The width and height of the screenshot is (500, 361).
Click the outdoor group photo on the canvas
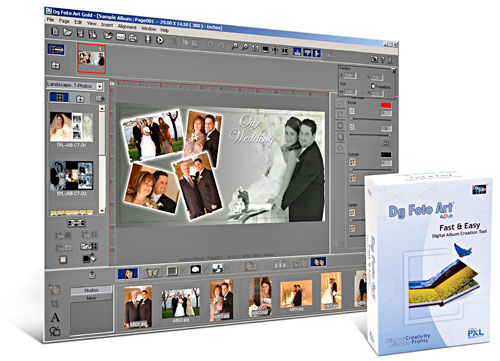(153, 135)
